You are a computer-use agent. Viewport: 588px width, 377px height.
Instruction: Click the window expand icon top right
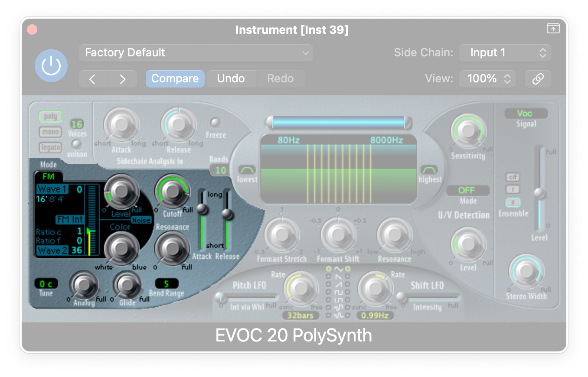[x=553, y=29]
